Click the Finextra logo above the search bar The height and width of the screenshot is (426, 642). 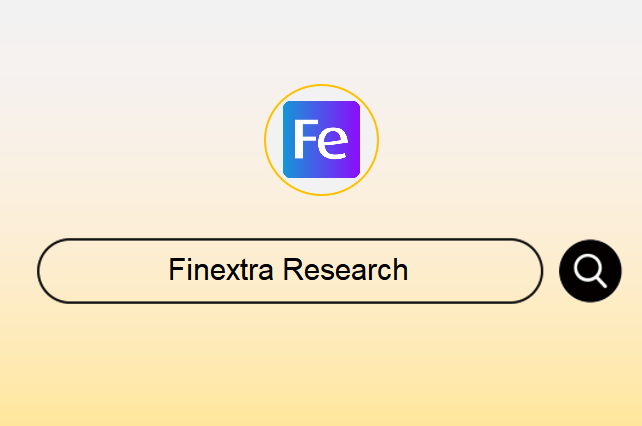pyautogui.click(x=321, y=140)
